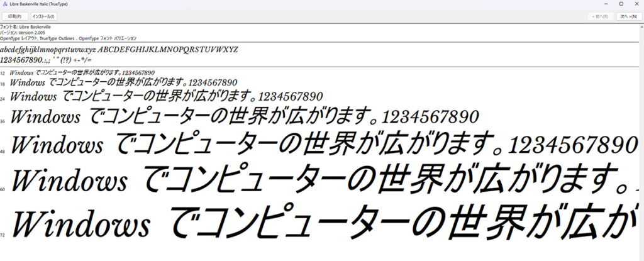Click the size label 72 at left margin
The width and height of the screenshot is (644, 261).
click(x=3, y=235)
